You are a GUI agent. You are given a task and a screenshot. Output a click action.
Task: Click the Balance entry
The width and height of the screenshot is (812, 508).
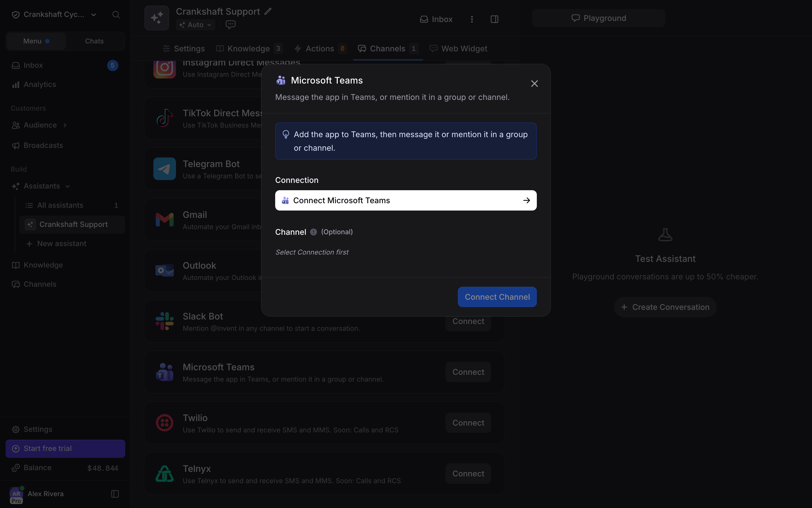[x=65, y=468]
